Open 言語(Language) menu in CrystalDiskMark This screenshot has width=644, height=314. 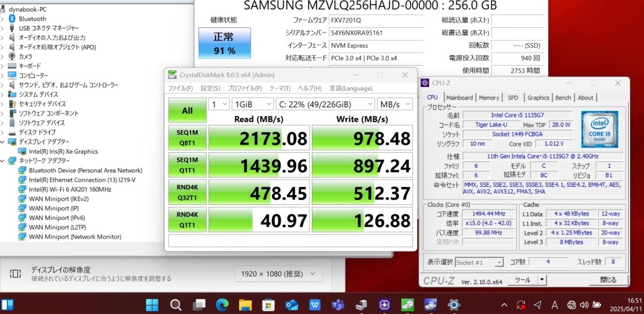[x=351, y=88]
